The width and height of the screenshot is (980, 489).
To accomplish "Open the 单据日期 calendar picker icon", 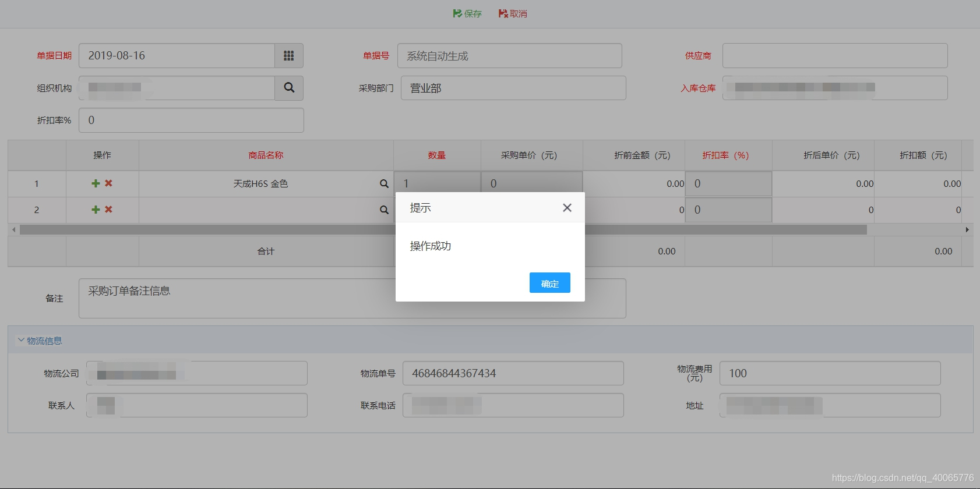I will pos(289,56).
